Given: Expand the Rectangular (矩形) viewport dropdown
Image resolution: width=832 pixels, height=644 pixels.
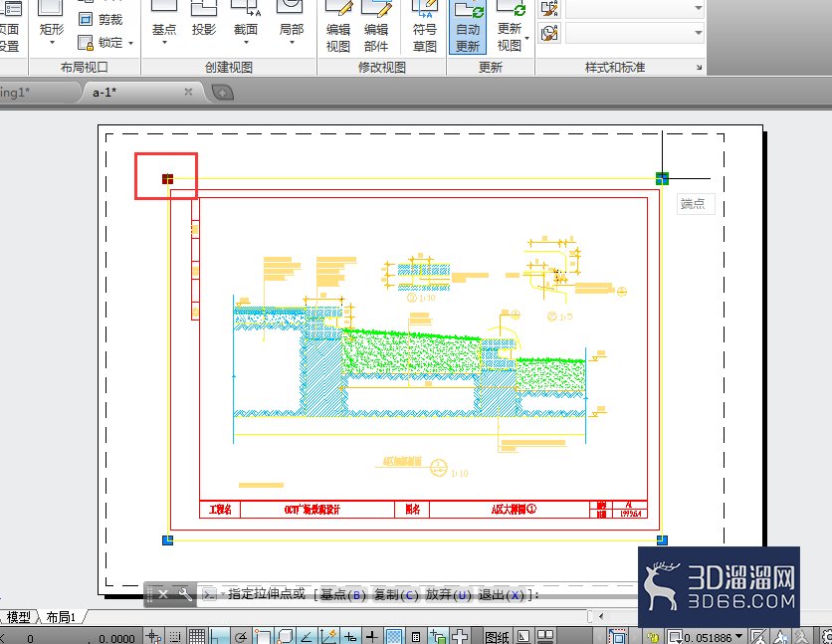Looking at the screenshot, I should tap(52, 43).
